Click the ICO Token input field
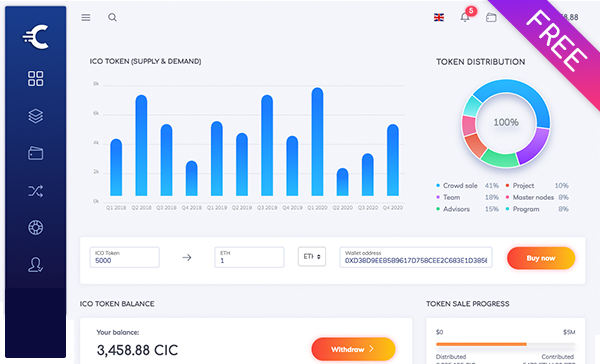The width and height of the screenshot is (600, 364). [x=124, y=257]
